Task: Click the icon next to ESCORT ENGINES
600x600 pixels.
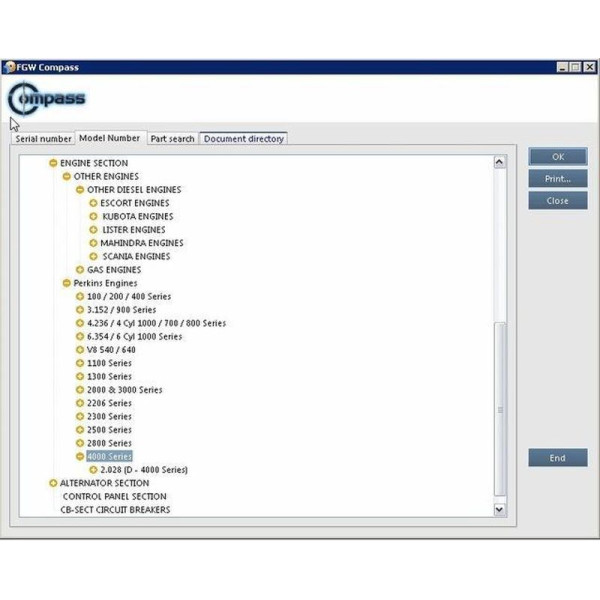Action: point(93,203)
